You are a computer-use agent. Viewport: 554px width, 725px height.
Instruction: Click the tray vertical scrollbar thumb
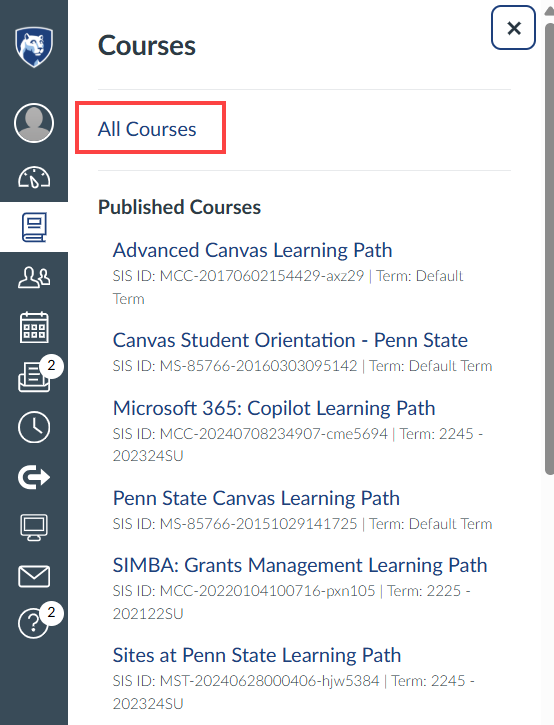pyautogui.click(x=549, y=248)
